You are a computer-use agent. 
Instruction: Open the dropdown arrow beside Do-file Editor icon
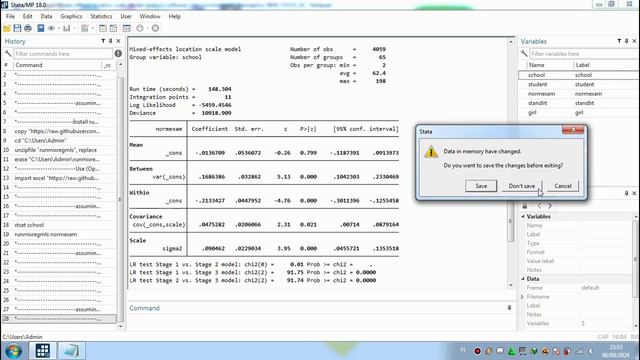tap(93, 28)
